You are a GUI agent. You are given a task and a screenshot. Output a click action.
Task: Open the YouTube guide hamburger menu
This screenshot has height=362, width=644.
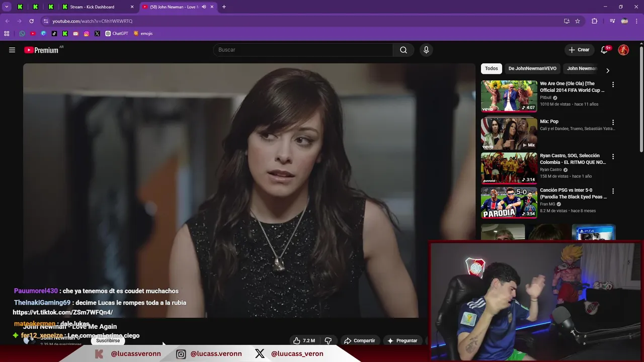12,50
